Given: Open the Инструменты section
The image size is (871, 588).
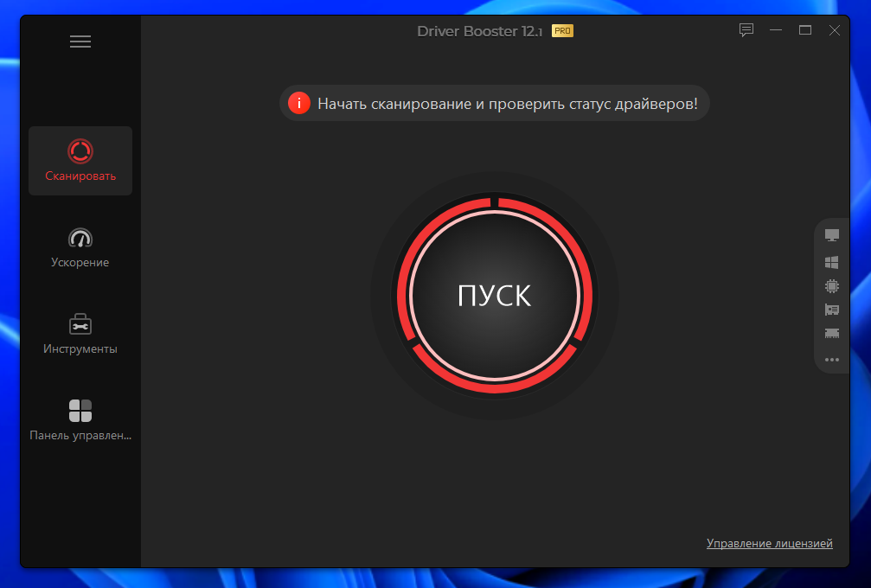Looking at the screenshot, I should click(80, 336).
